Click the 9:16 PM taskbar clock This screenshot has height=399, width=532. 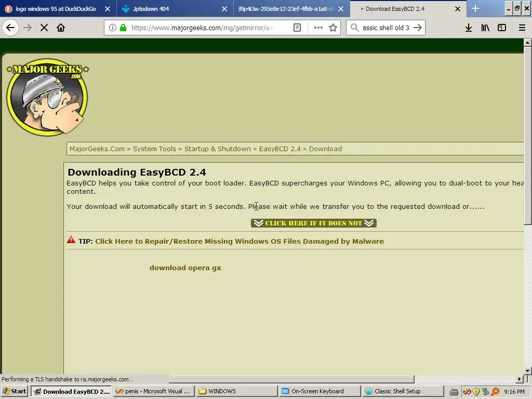[x=514, y=392]
